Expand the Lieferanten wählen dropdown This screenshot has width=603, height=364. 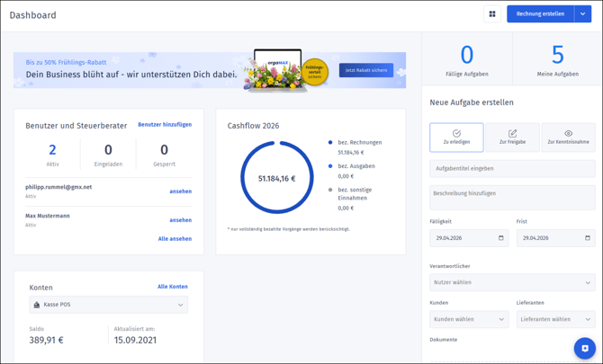click(555, 319)
